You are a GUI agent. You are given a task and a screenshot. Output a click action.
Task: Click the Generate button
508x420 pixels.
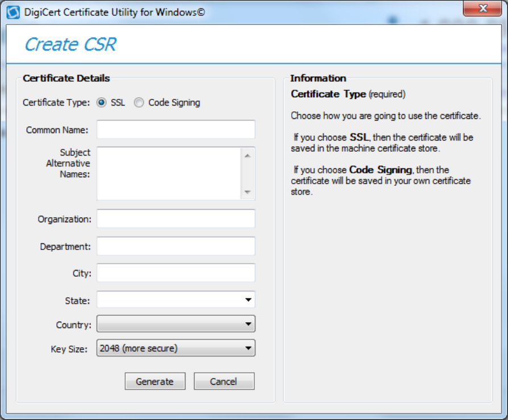(155, 381)
